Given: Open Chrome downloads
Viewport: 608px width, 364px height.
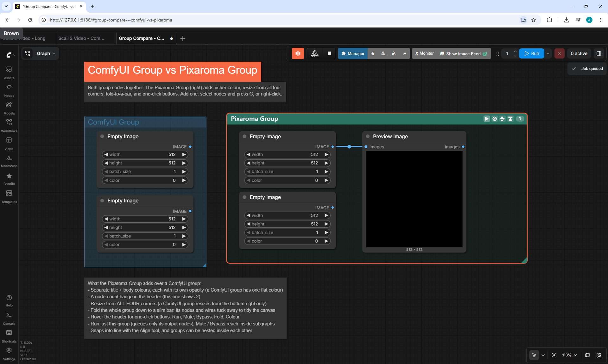Looking at the screenshot, I should point(567,20).
